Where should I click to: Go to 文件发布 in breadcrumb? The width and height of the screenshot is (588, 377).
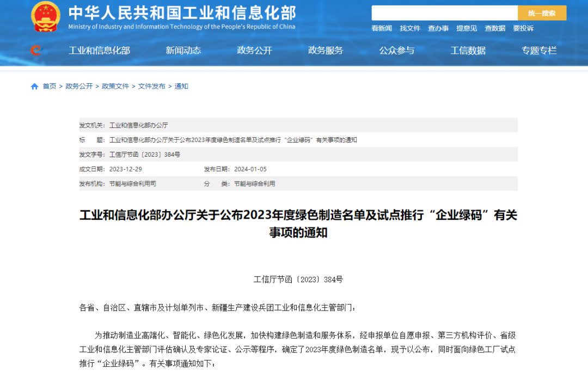pos(151,86)
